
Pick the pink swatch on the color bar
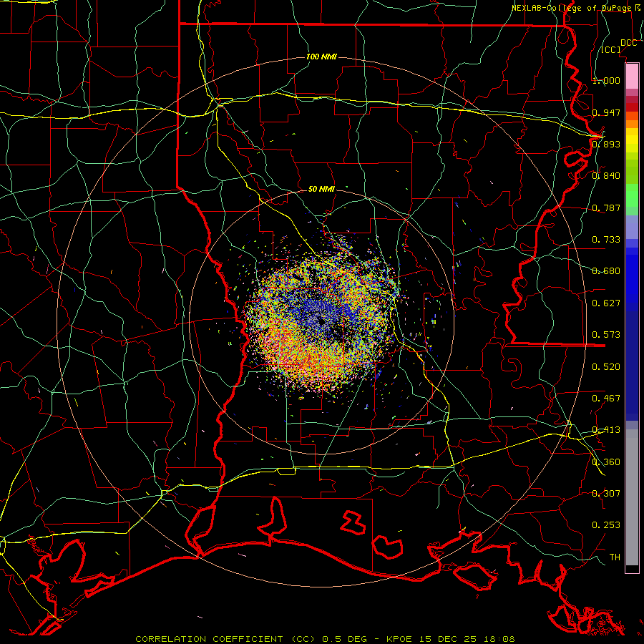pyautogui.click(x=632, y=76)
